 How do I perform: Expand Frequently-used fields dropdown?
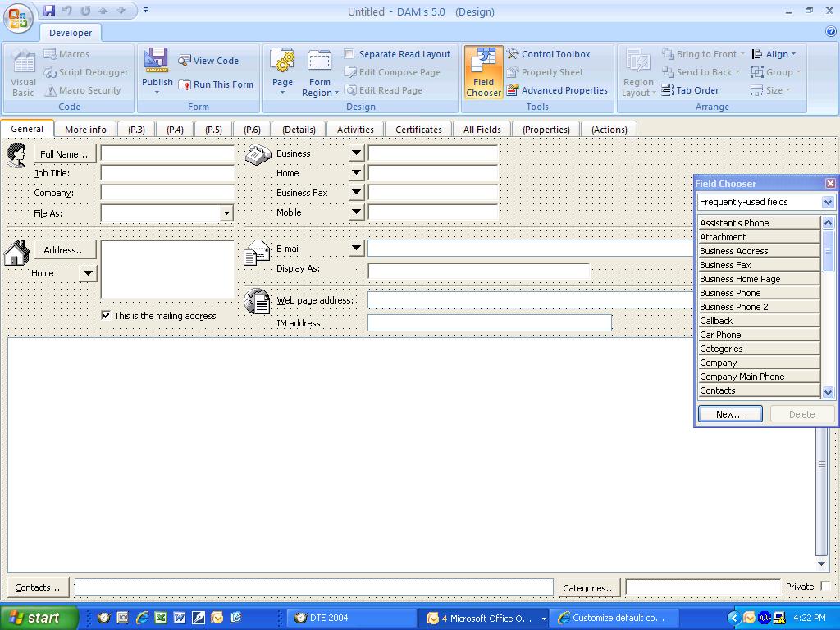pos(828,202)
